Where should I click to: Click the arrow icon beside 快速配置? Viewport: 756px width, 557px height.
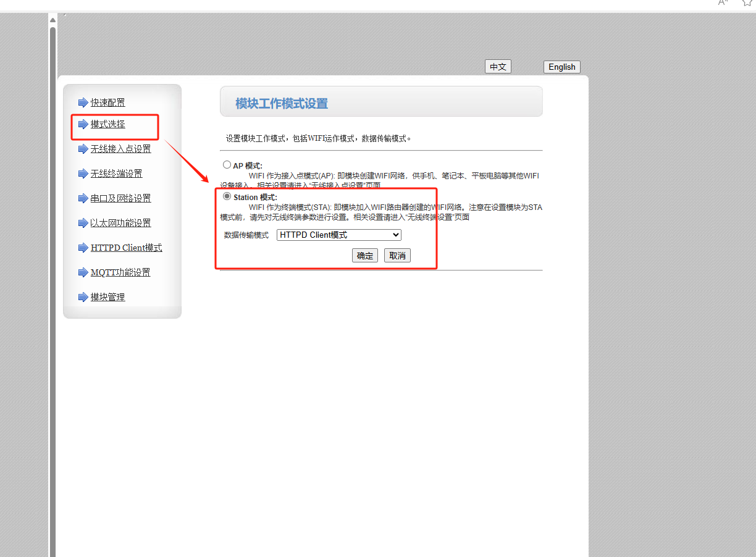pyautogui.click(x=83, y=103)
